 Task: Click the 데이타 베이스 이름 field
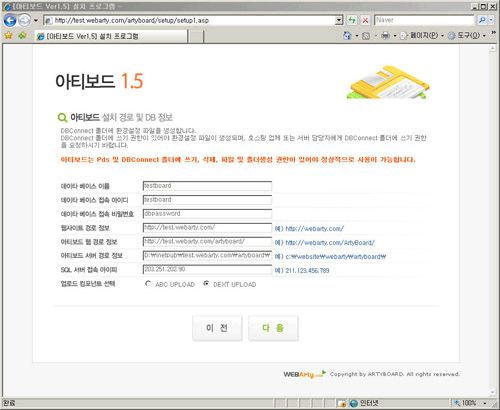(207, 186)
